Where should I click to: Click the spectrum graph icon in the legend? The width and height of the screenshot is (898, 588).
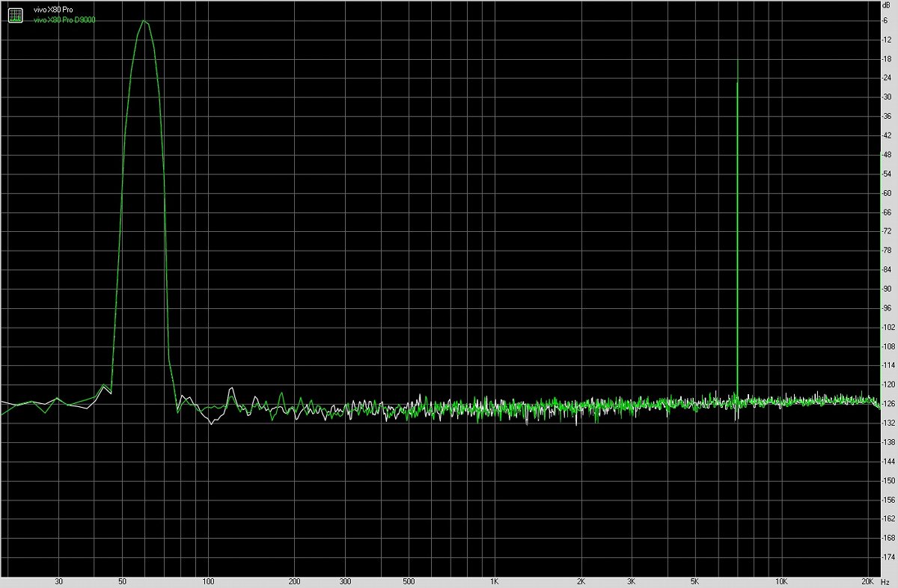pyautogui.click(x=15, y=14)
